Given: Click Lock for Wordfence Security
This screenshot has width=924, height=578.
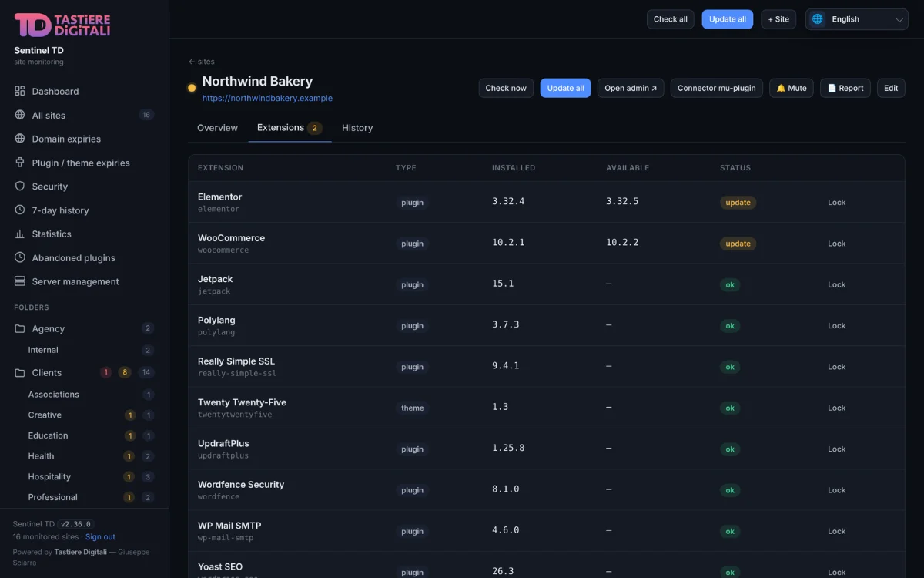Looking at the screenshot, I should 836,490.
